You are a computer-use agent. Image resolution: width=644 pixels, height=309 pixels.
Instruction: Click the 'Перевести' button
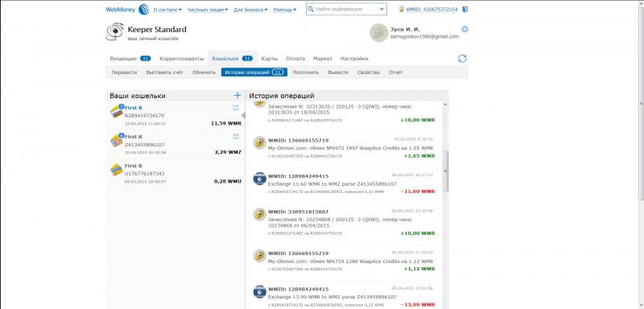tap(124, 72)
